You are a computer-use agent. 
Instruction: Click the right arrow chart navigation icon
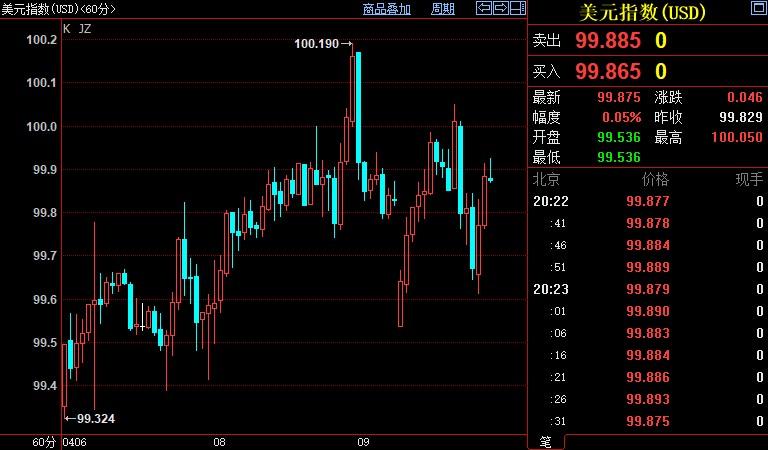pos(500,9)
